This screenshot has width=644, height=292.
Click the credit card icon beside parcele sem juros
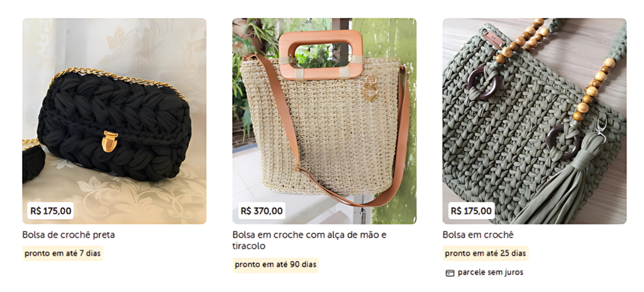coord(450,273)
